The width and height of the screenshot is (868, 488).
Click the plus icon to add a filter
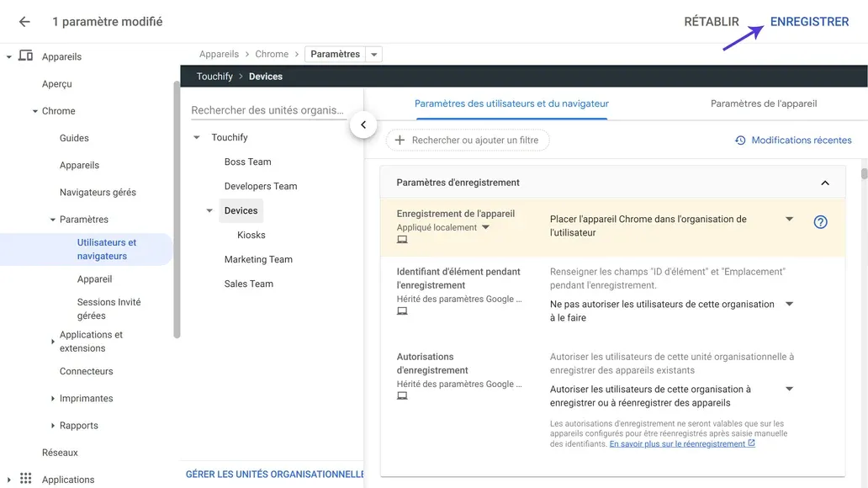point(399,140)
